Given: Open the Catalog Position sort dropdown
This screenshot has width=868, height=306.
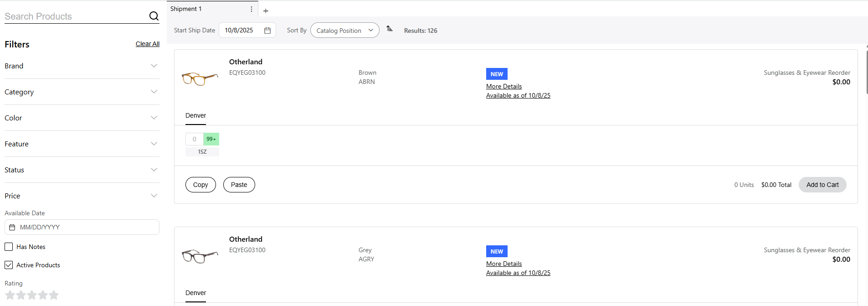Looking at the screenshot, I should tap(344, 31).
